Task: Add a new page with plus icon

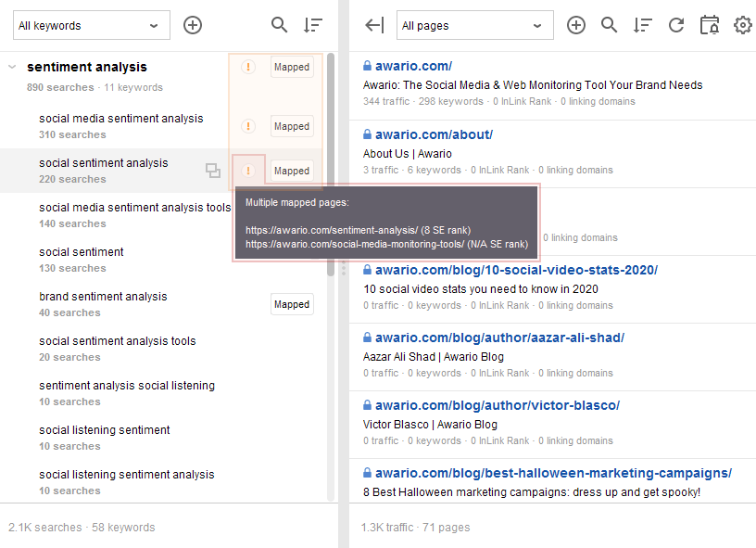Action: 575,25
